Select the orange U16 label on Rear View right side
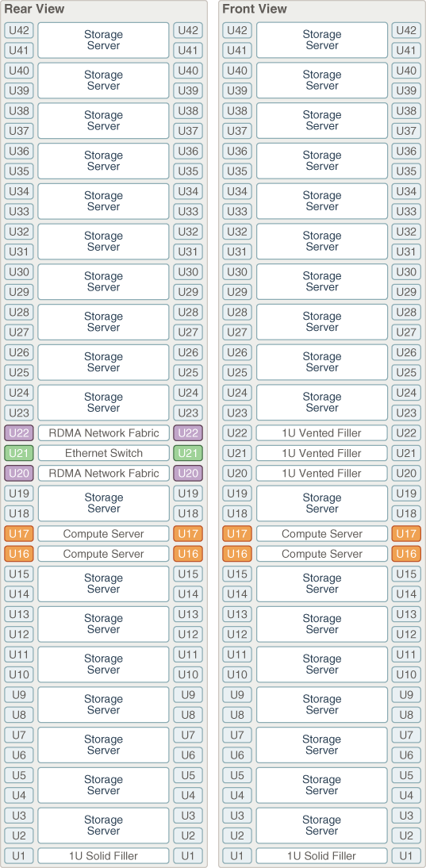 click(x=188, y=554)
